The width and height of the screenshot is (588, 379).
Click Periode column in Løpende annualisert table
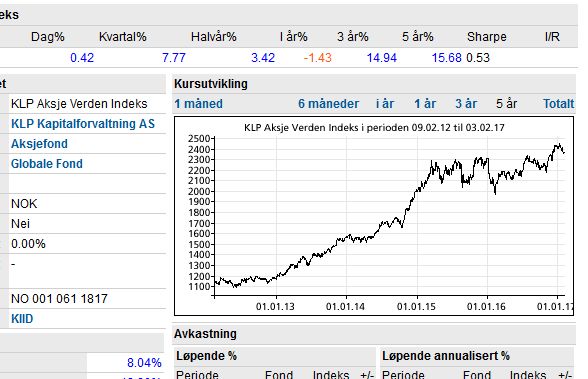click(x=403, y=375)
